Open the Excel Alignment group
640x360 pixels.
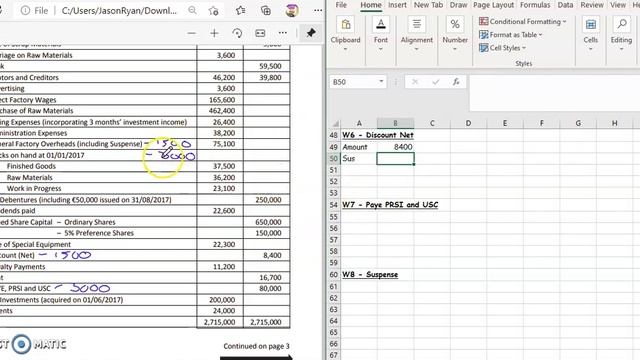click(416, 35)
